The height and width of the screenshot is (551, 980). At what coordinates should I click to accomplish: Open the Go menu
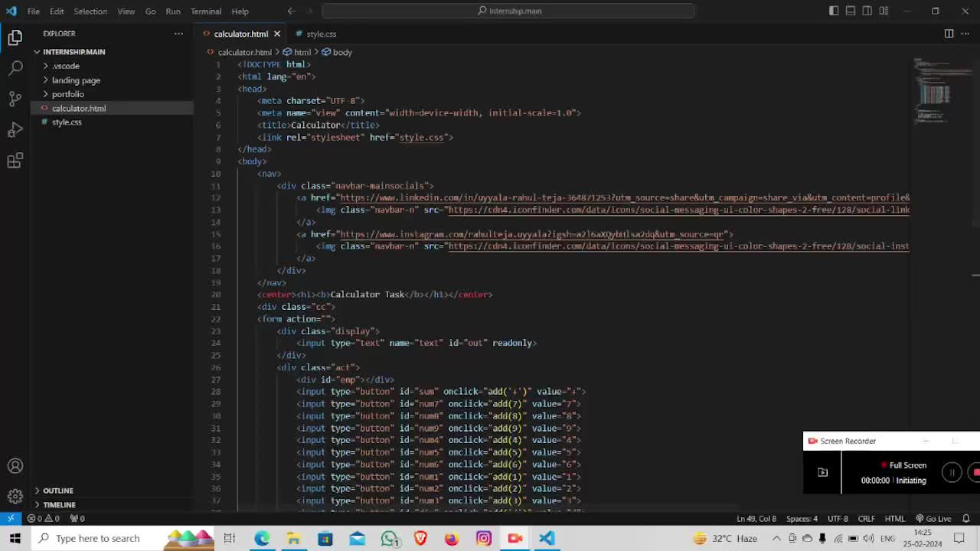tap(150, 11)
